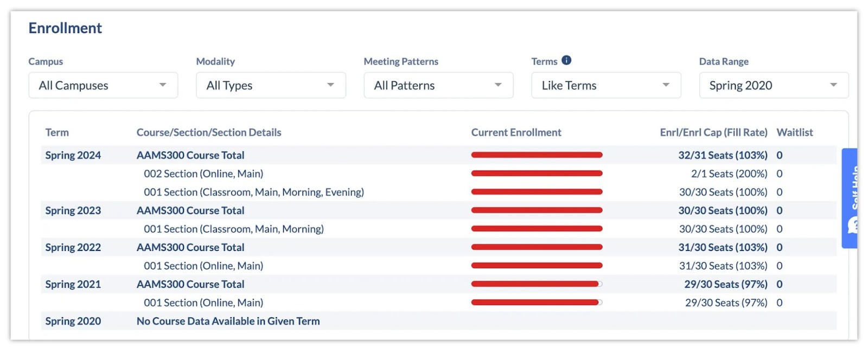The height and width of the screenshot is (348, 868).
Task: Click enrollment bar for 002 Section row
Action: (537, 173)
